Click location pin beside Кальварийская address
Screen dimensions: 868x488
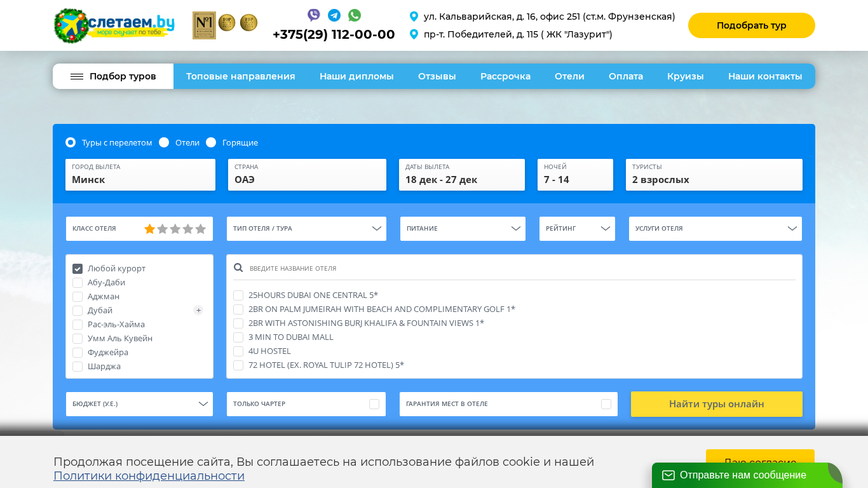pos(414,17)
